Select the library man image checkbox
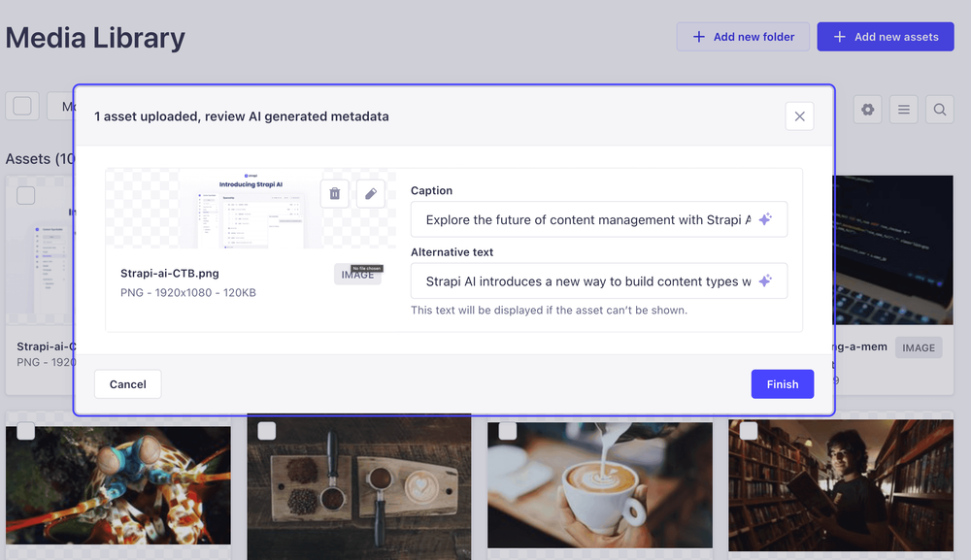Screen dimensions: 971x560 coord(748,431)
